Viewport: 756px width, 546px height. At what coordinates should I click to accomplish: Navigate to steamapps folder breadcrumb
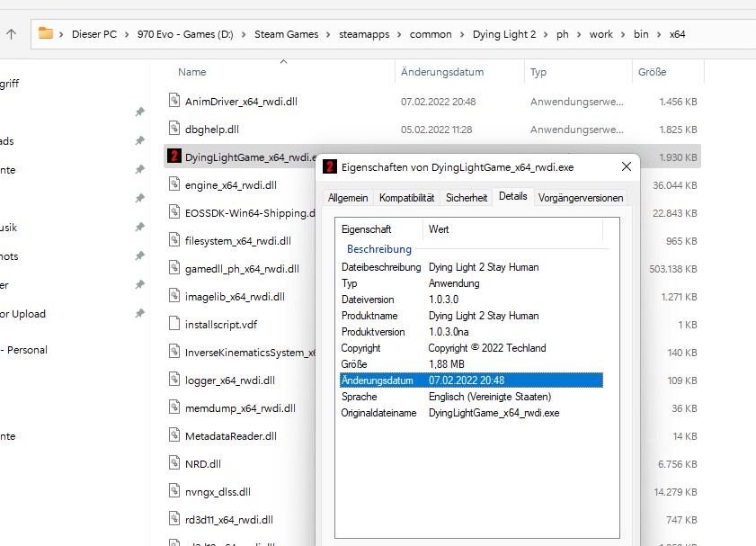(x=364, y=34)
